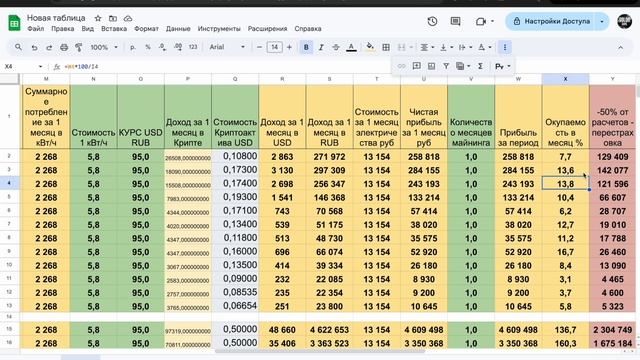The width and height of the screenshot is (640, 360).
Task: Open share button dropdown arrow
Action: tap(602, 21)
